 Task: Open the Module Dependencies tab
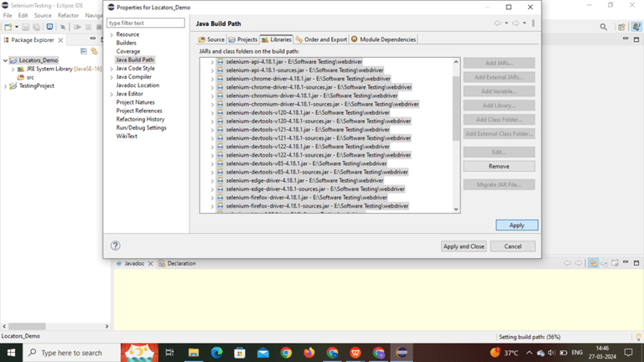point(383,39)
